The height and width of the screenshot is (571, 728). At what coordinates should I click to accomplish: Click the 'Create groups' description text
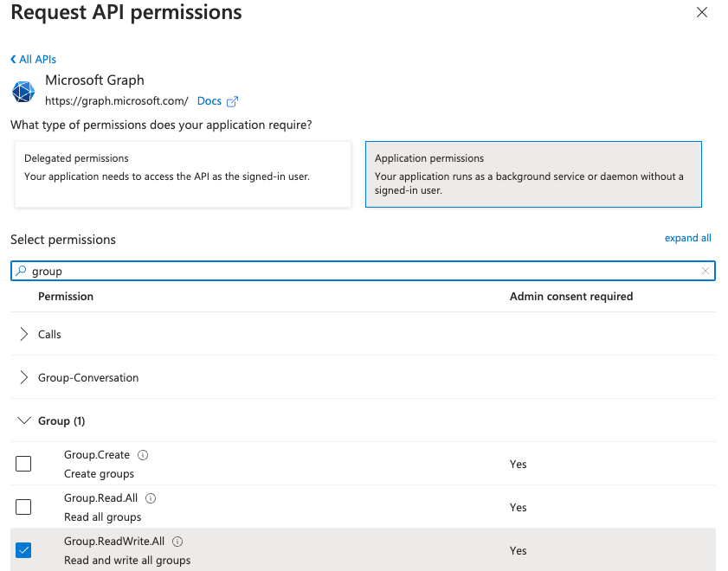(x=99, y=473)
